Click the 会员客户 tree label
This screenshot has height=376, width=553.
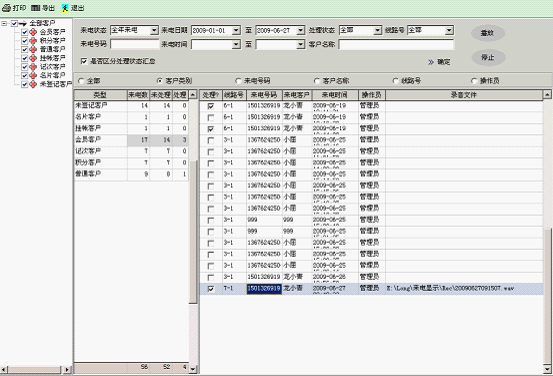coord(52,32)
